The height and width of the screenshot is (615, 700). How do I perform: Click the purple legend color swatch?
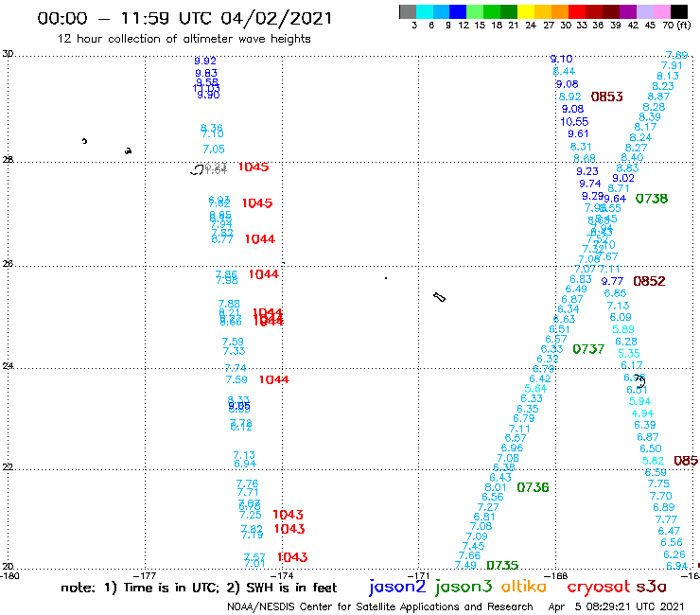point(628,11)
